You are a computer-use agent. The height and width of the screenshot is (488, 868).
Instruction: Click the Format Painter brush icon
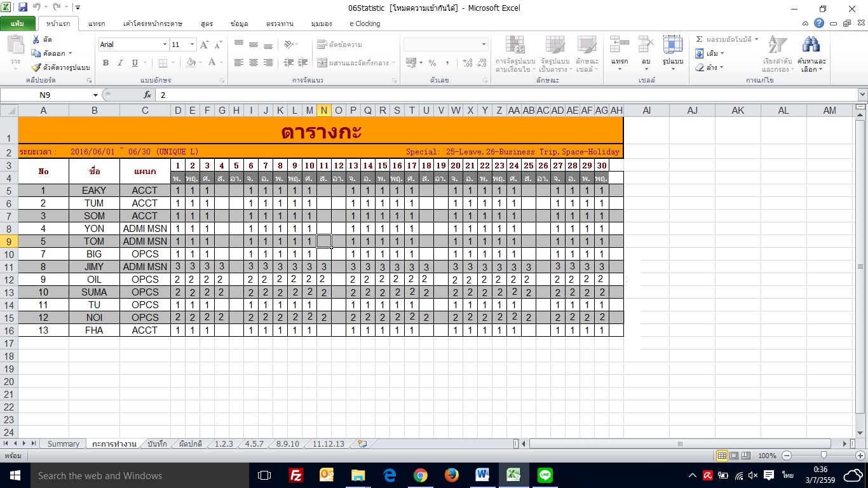(36, 67)
